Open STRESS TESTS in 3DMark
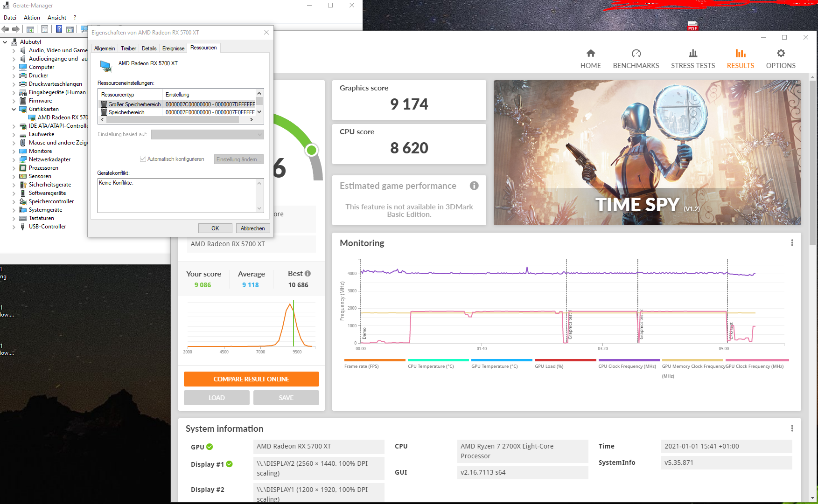Image resolution: width=818 pixels, height=504 pixels. click(x=693, y=59)
